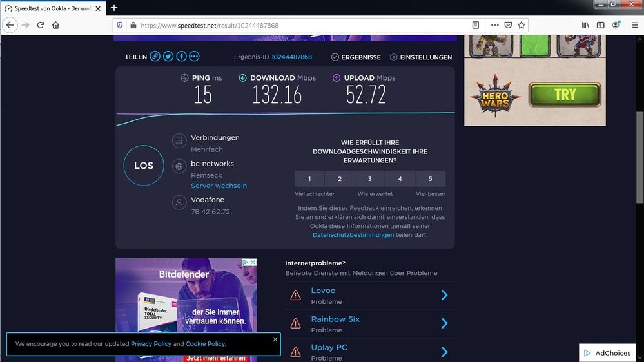Click Rainbow Six warning triangle icon
The height and width of the screenshot is (362, 644).
[296, 323]
